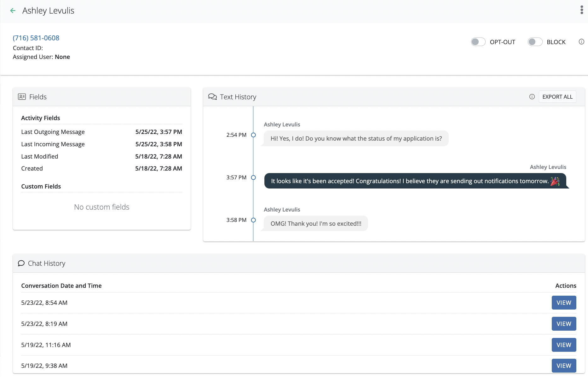The width and height of the screenshot is (588, 377).
Task: Click the Text History info icon
Action: click(x=532, y=97)
